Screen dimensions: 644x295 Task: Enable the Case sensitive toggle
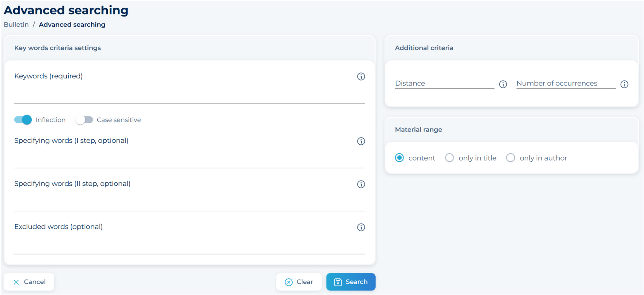click(84, 120)
